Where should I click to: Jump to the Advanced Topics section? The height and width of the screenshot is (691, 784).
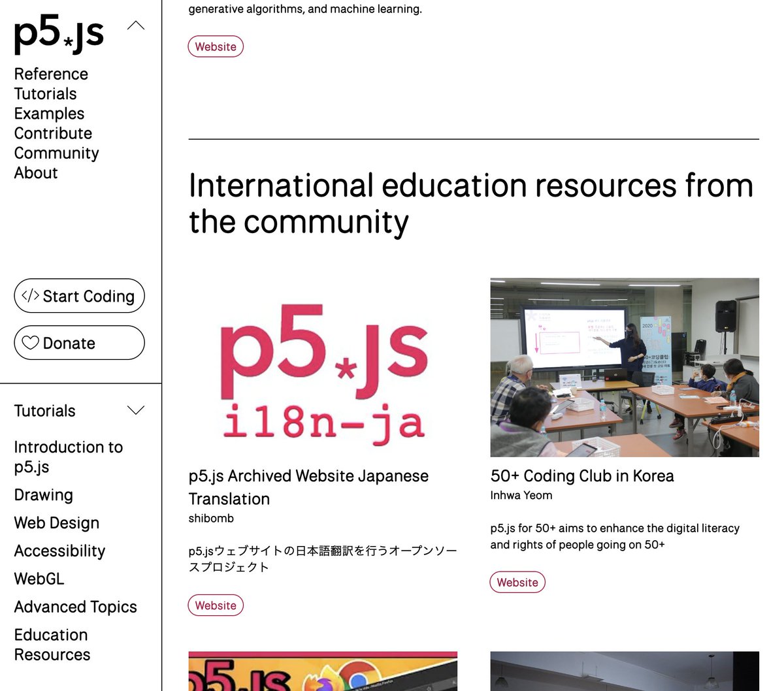coord(75,607)
